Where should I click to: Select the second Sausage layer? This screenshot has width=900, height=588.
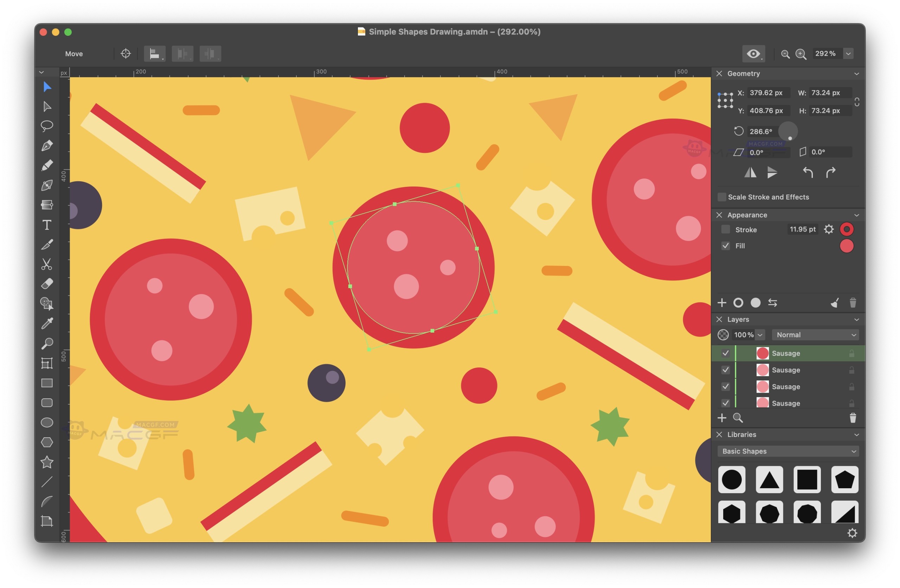click(x=786, y=370)
